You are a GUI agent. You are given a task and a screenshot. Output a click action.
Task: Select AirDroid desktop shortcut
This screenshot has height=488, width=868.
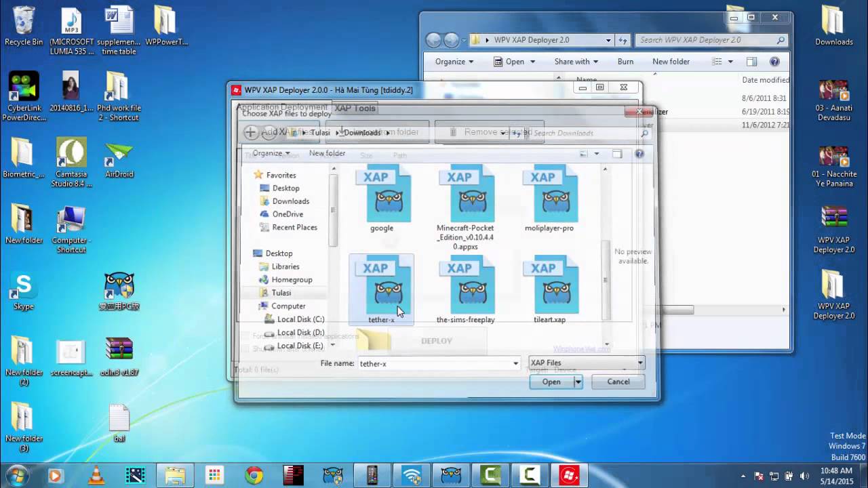click(x=119, y=160)
